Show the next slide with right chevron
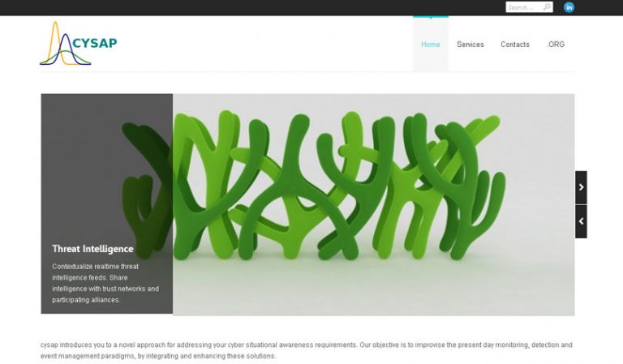The width and height of the screenshot is (623, 364). click(x=581, y=187)
